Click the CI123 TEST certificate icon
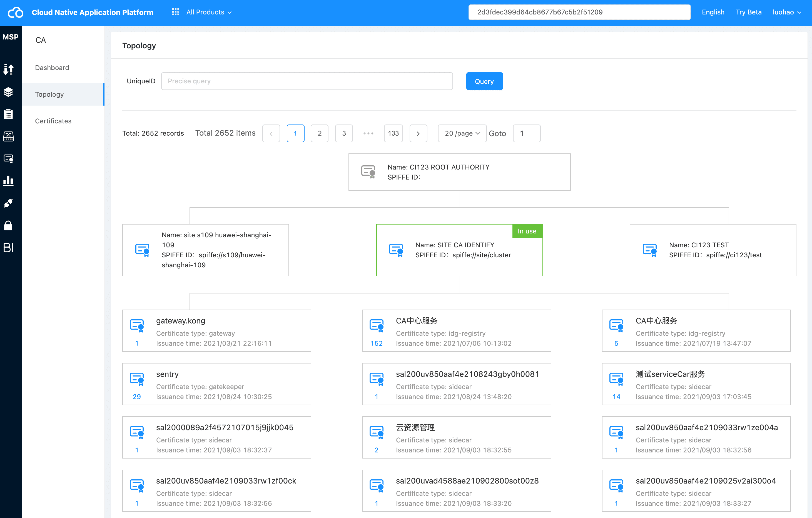 coord(650,250)
